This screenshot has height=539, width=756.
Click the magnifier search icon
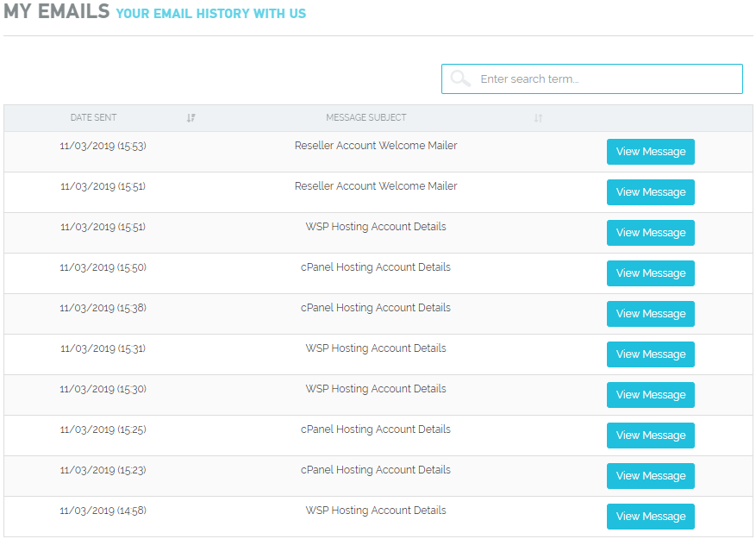coord(460,78)
